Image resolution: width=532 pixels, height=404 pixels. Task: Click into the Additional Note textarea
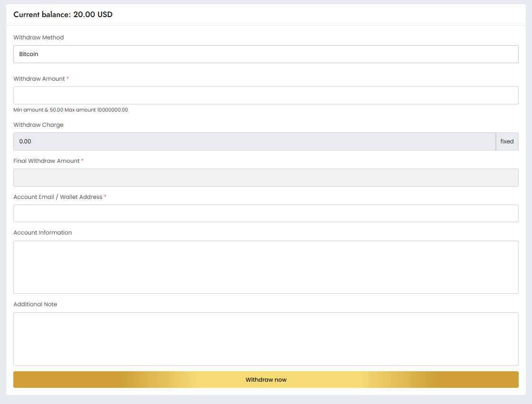point(266,339)
